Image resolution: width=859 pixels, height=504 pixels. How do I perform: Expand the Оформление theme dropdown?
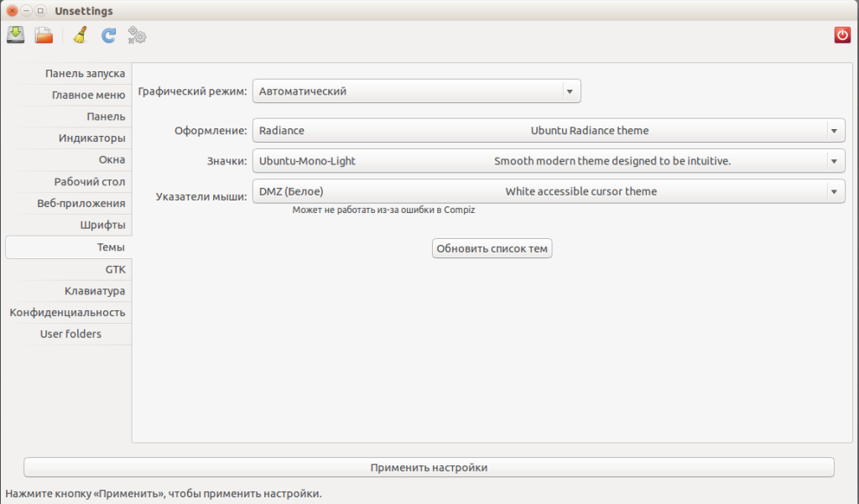(548, 131)
